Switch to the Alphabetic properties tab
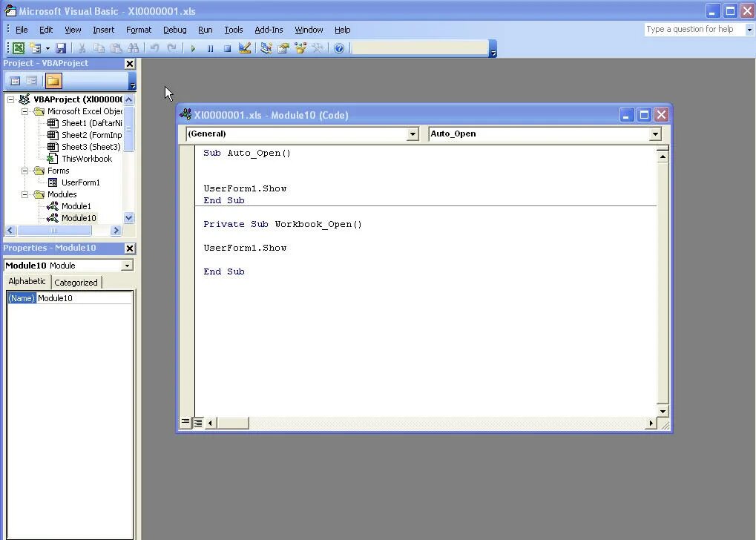 coord(27,282)
